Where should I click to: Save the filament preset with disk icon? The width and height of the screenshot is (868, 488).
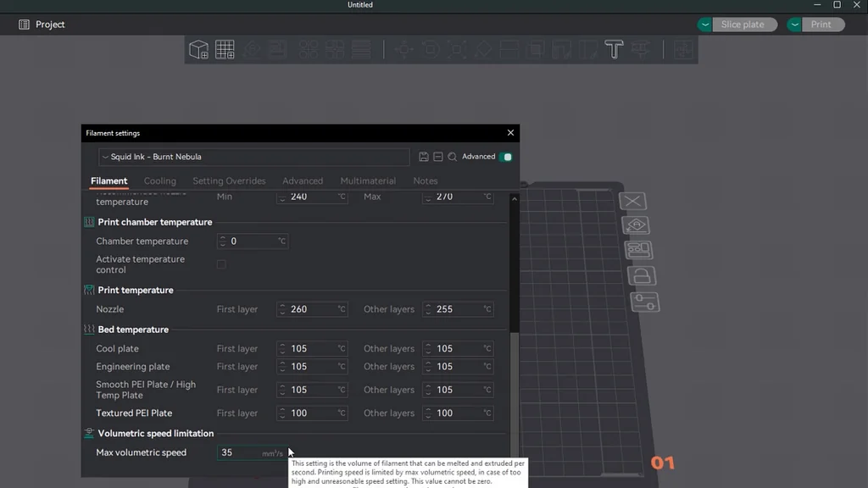[x=424, y=157]
